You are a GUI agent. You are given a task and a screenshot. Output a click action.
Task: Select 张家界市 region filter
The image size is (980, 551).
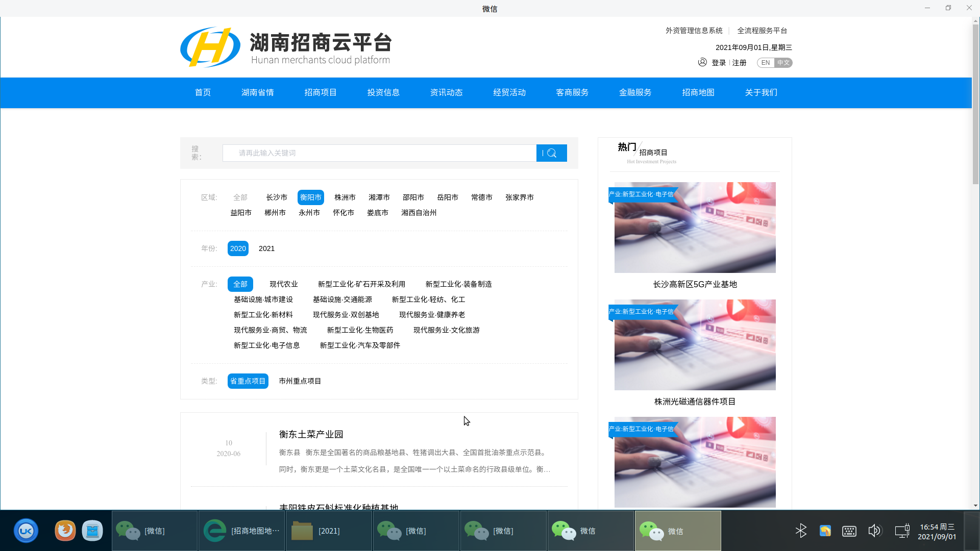click(520, 197)
